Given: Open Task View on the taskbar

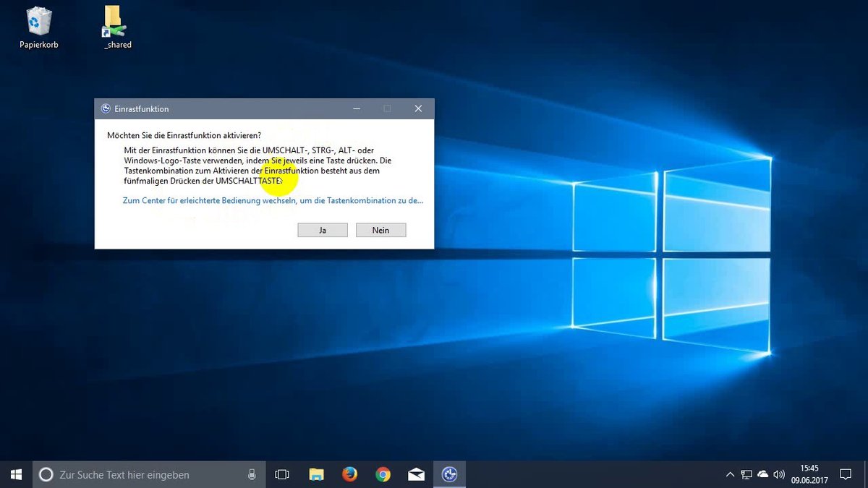Looking at the screenshot, I should [x=281, y=474].
